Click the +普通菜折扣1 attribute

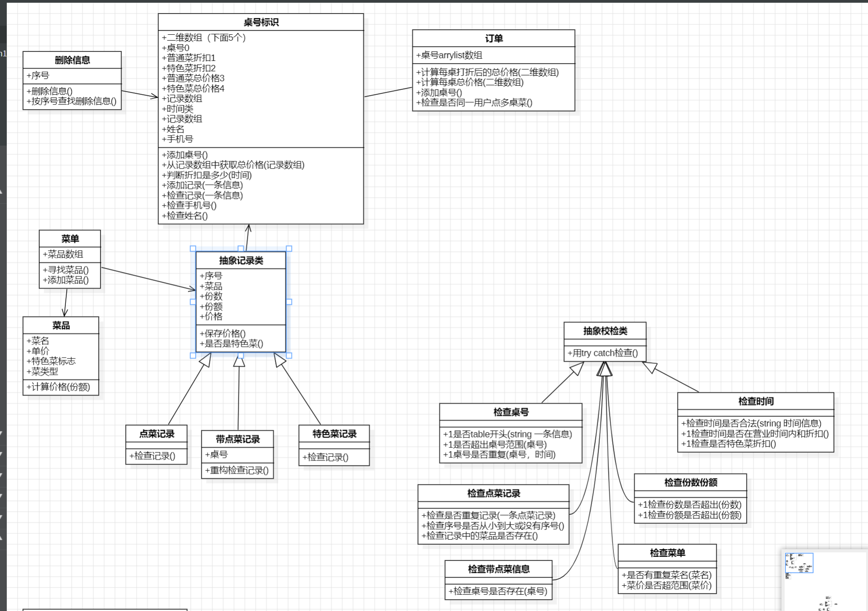click(x=188, y=58)
